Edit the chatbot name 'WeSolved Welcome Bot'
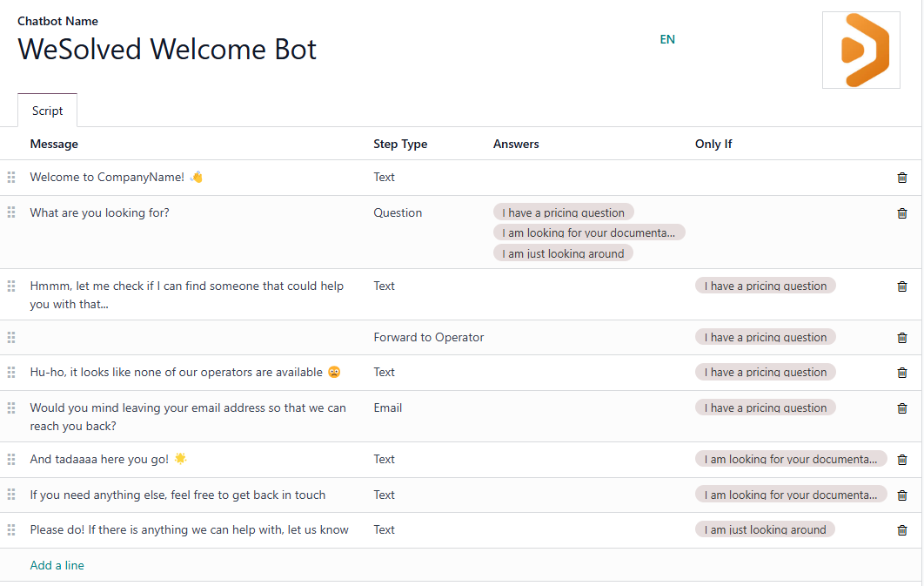924x586 pixels. tap(167, 50)
